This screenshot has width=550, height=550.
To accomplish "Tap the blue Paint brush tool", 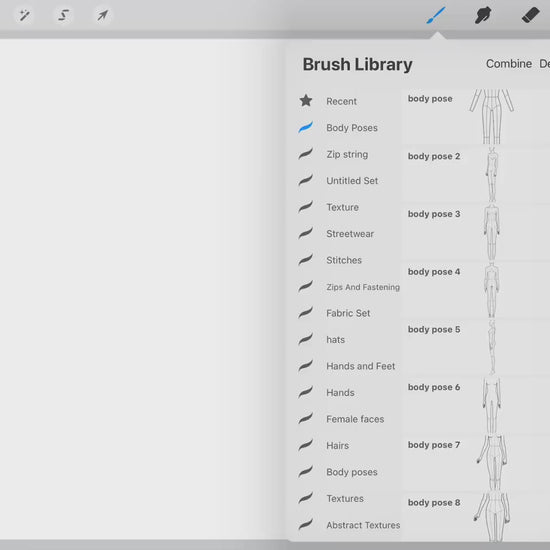I will [436, 15].
